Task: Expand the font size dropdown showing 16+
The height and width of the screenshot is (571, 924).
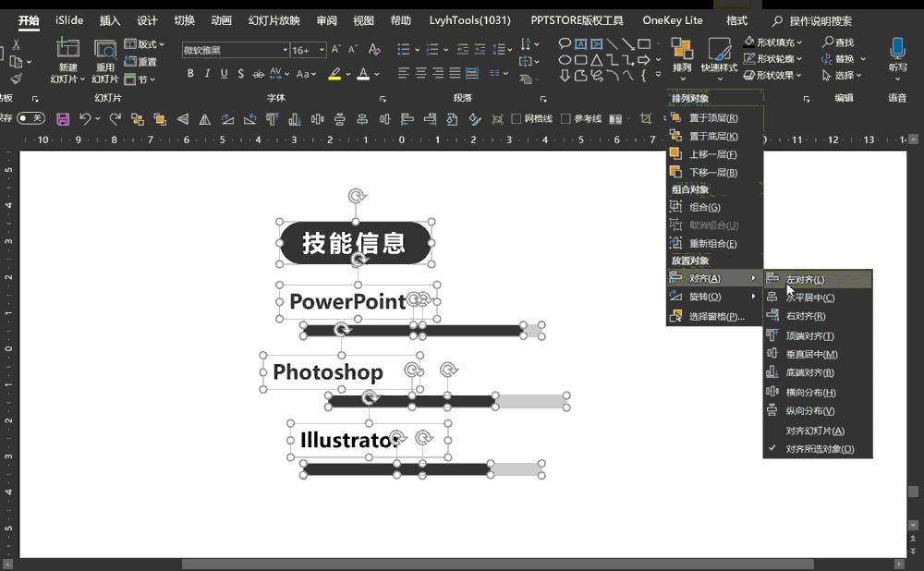Action: [x=322, y=50]
